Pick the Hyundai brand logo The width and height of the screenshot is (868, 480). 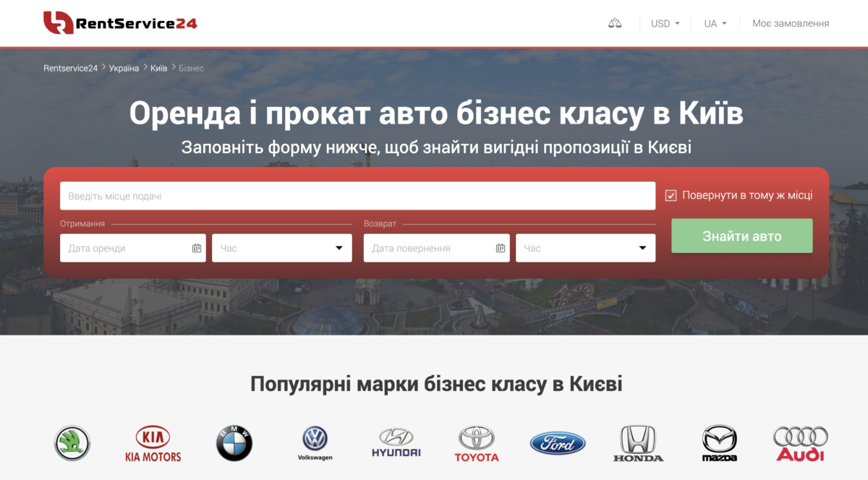396,443
